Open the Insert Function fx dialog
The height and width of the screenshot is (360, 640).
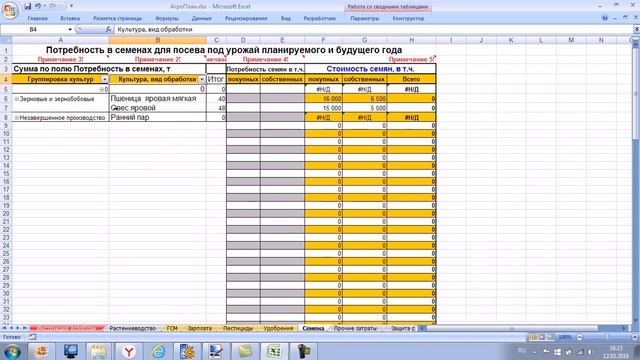coord(109,29)
